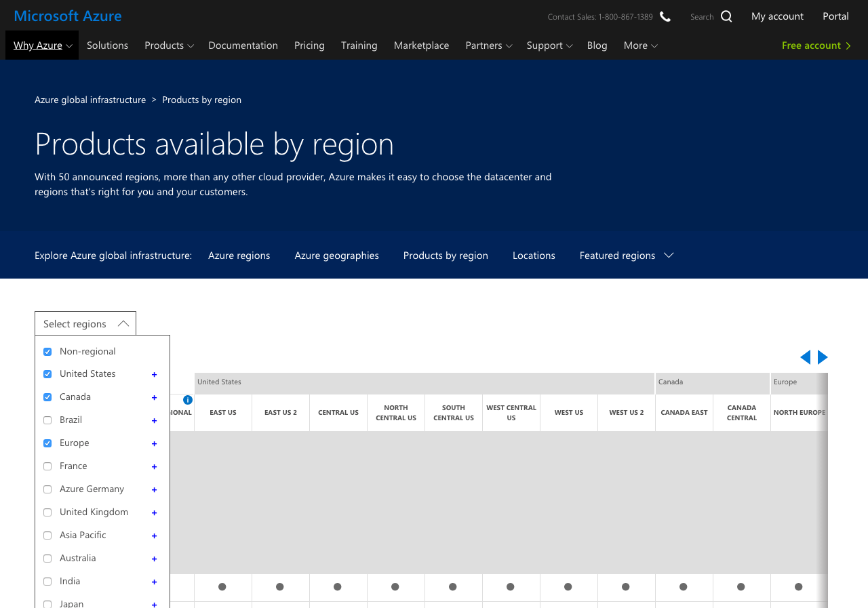868x608 pixels.
Task: Open the Products by region sub-nav link
Action: coord(446,256)
